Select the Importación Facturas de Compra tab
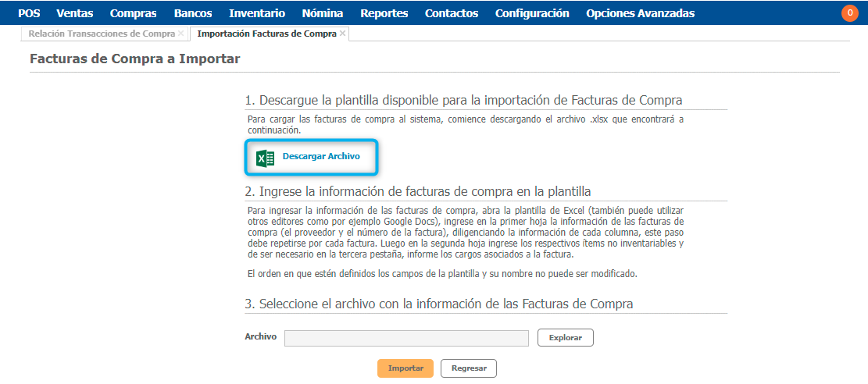The width and height of the screenshot is (868, 384). click(266, 34)
